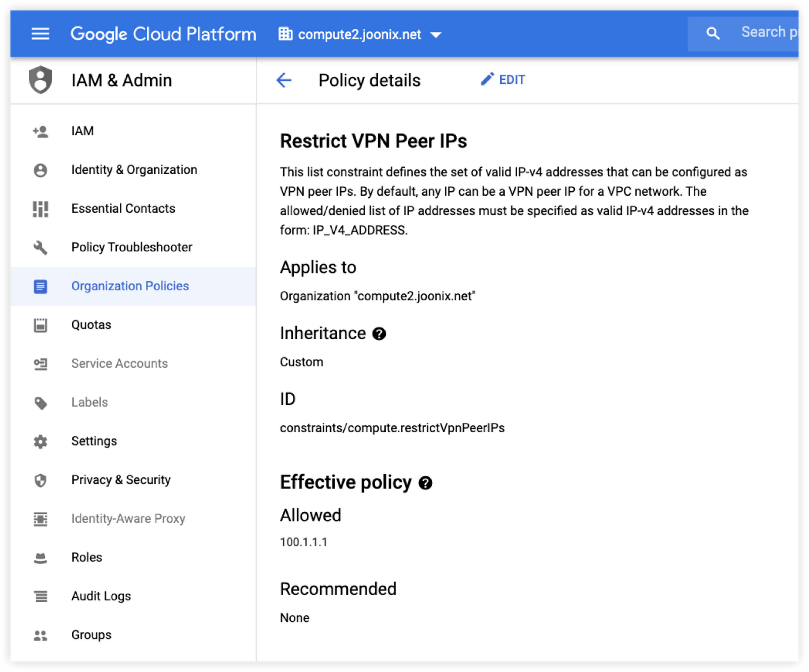Click the Policy details page title
The image size is (809, 672).
coord(369,80)
